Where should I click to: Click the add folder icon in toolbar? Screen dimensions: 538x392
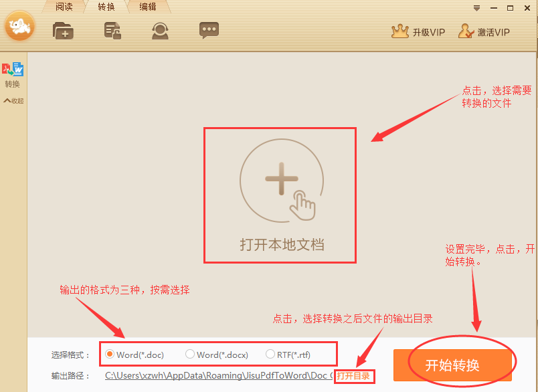click(x=63, y=30)
